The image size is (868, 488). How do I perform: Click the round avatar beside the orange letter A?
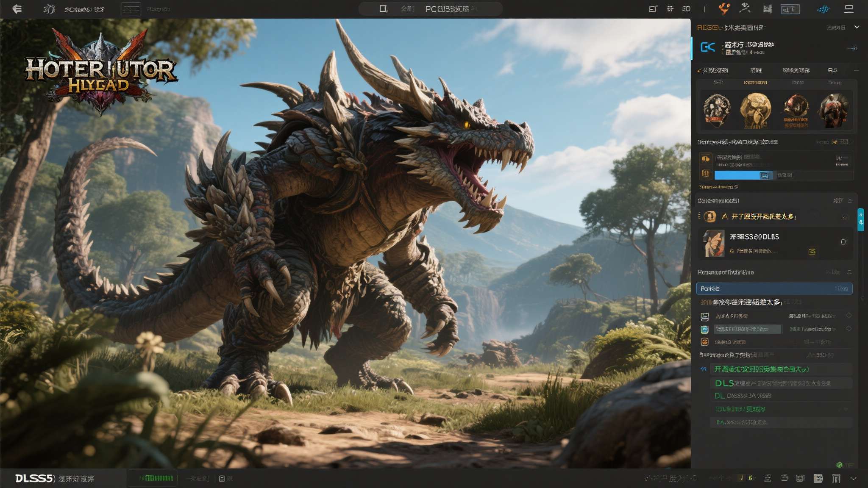[x=710, y=217]
